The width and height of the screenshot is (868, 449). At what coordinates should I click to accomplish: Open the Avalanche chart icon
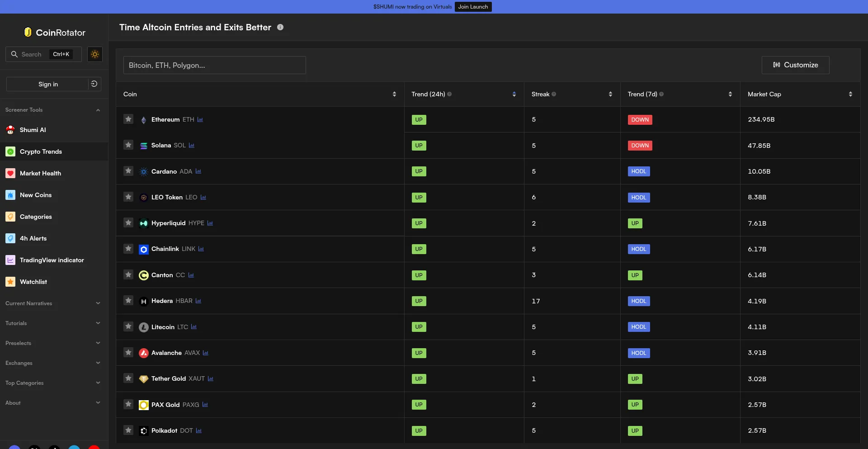click(x=206, y=353)
